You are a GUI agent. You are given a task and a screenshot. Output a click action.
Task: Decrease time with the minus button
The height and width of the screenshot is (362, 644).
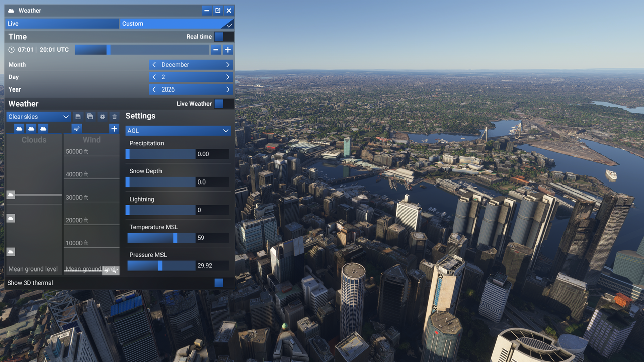click(216, 50)
